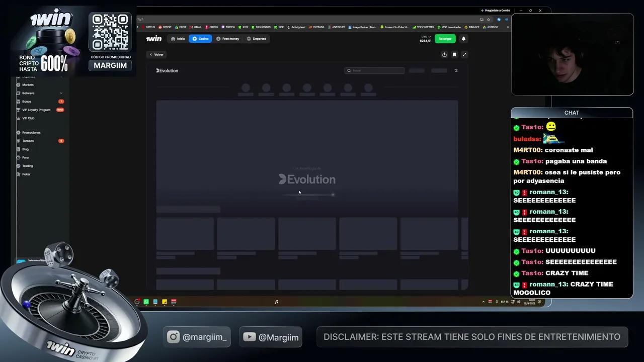Open Trading in the sidebar
The height and width of the screenshot is (362, 644).
28,166
